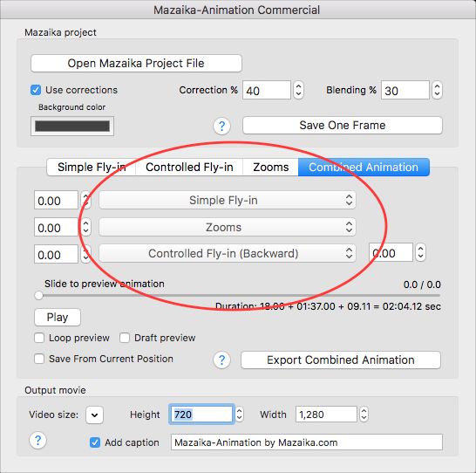The height and width of the screenshot is (473, 476).
Task: Click time field left of Zooms dropdown
Action: 56,227
